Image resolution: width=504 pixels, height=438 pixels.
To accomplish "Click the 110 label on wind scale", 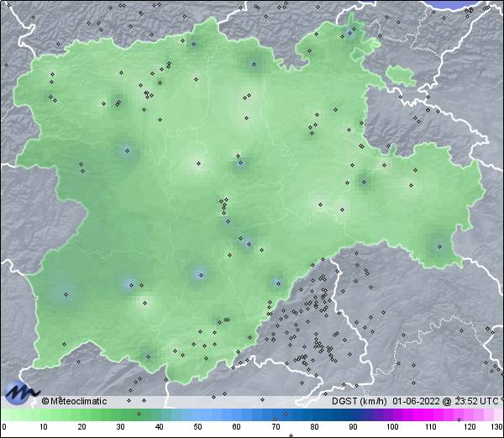I will (431, 427).
